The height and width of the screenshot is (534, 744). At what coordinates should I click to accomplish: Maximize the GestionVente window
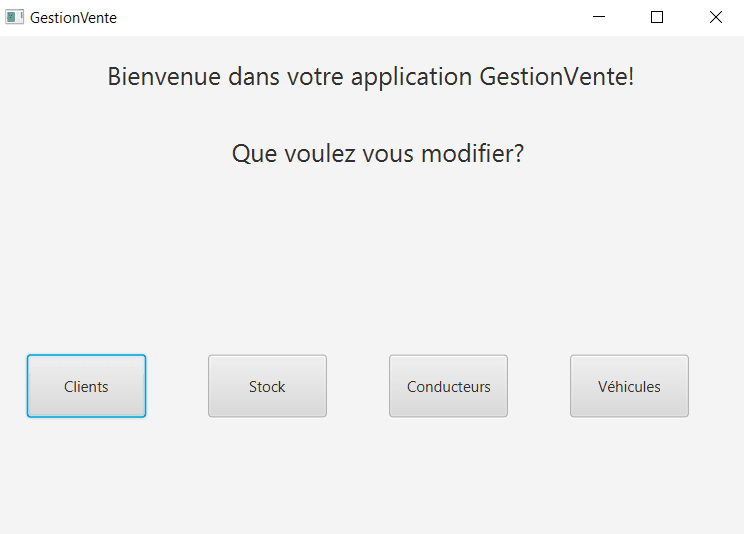[657, 17]
